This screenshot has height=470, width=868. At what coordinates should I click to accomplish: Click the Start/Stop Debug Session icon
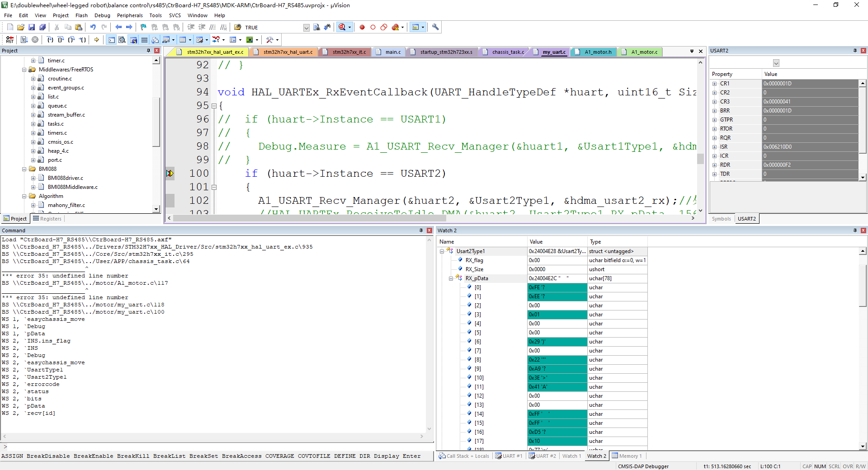pos(342,27)
